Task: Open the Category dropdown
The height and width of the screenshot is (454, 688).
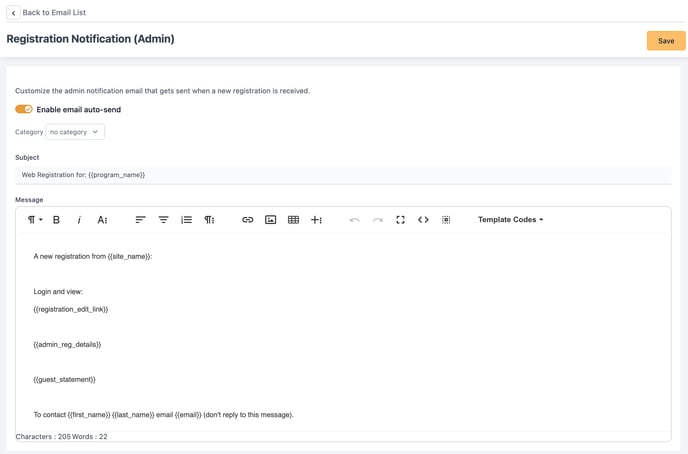Action: pyautogui.click(x=75, y=132)
